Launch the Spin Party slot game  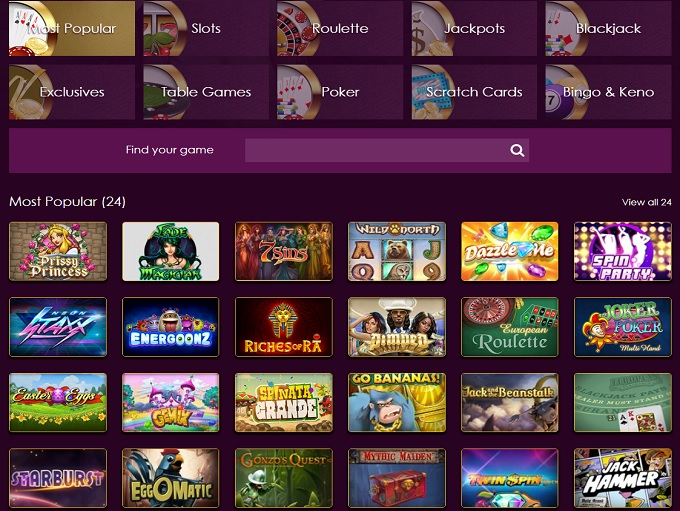point(622,251)
